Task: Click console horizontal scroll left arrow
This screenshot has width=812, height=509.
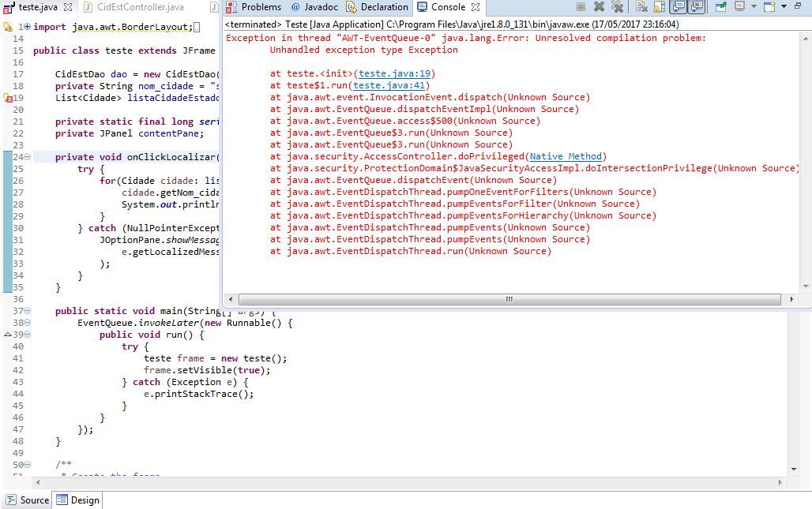Action: [231, 300]
